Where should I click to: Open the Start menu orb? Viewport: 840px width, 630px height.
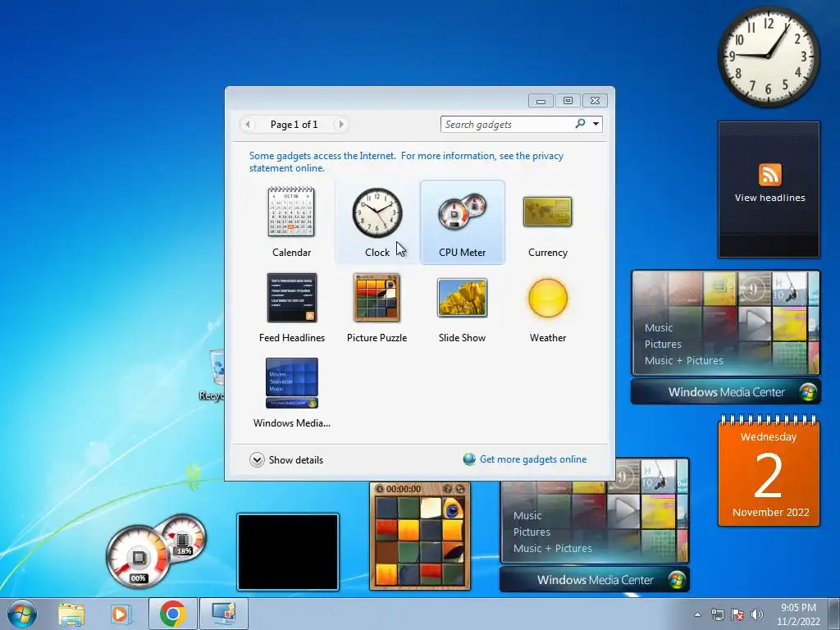(22, 614)
